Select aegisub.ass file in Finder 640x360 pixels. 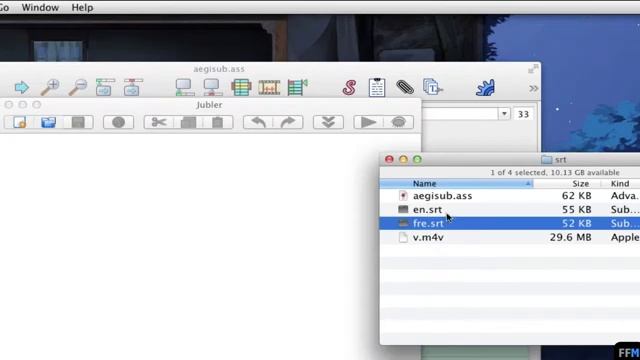pyautogui.click(x=442, y=196)
